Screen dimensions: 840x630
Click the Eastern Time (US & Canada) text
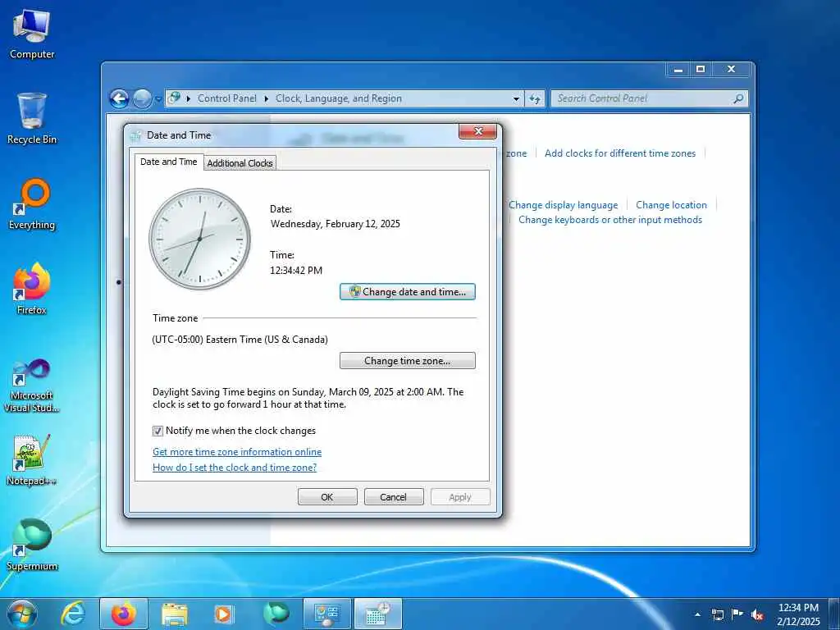240,340
